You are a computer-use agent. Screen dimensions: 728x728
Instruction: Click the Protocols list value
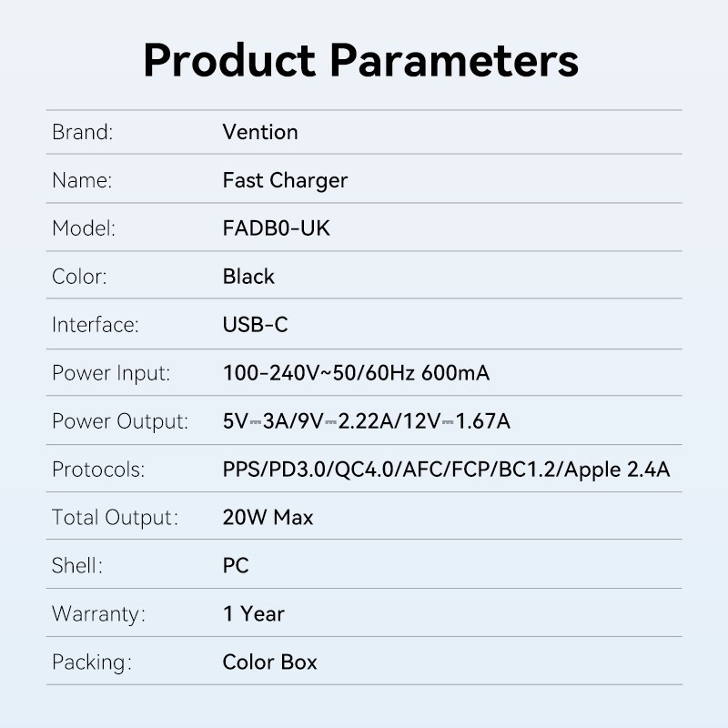pos(446,470)
